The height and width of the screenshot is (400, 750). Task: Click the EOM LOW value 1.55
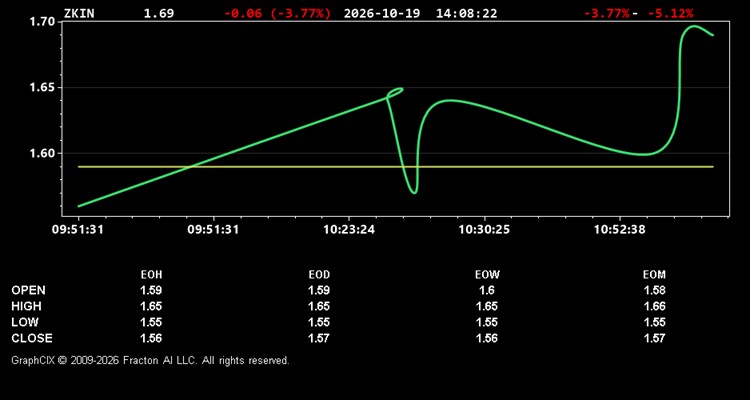click(654, 322)
